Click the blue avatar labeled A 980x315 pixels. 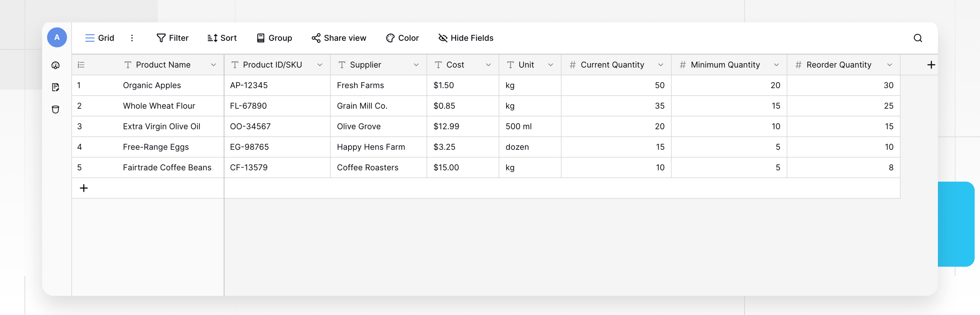point(57,37)
